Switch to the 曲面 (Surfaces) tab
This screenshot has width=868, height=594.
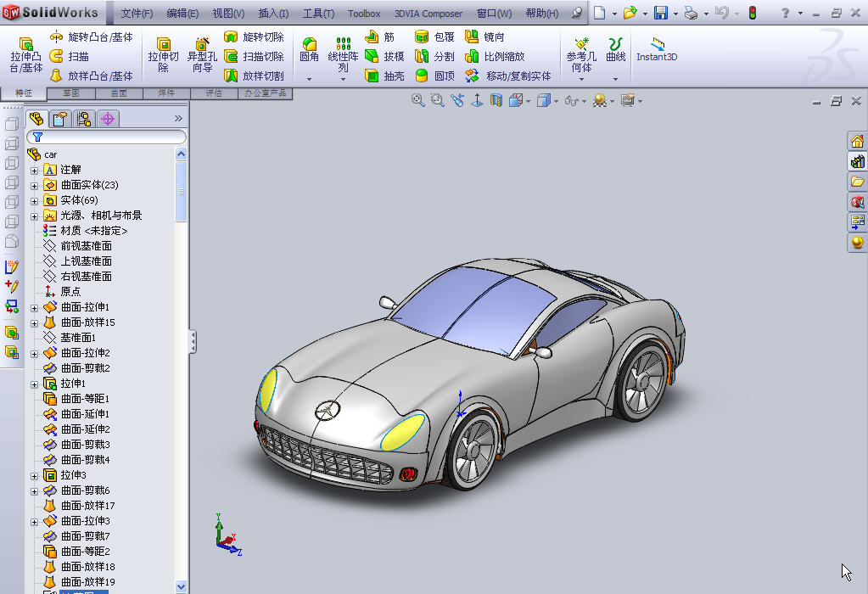(x=119, y=93)
